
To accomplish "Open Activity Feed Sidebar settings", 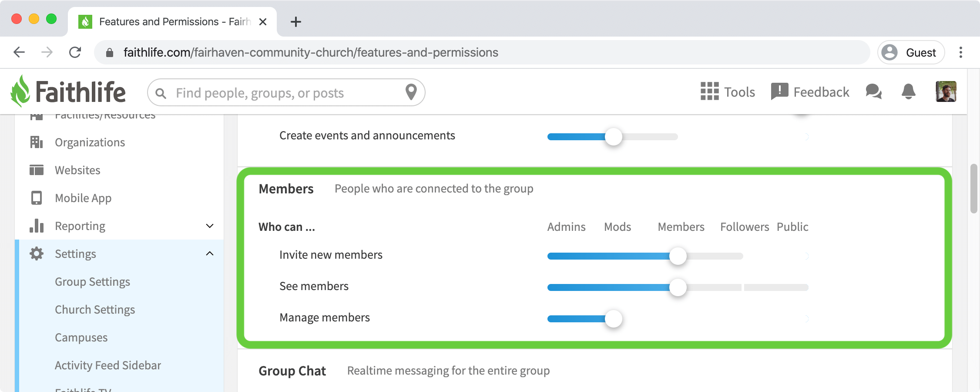I will (x=108, y=365).
